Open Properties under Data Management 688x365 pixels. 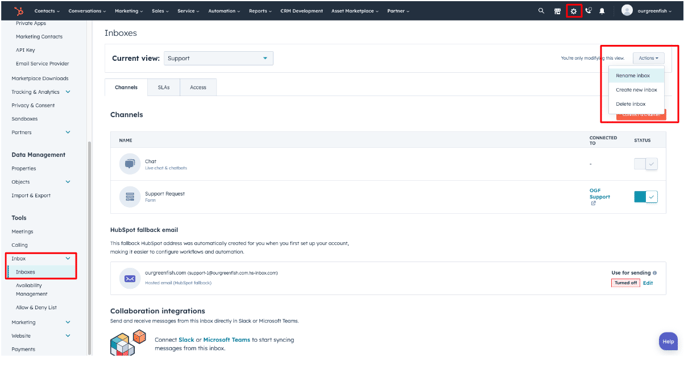24,168
